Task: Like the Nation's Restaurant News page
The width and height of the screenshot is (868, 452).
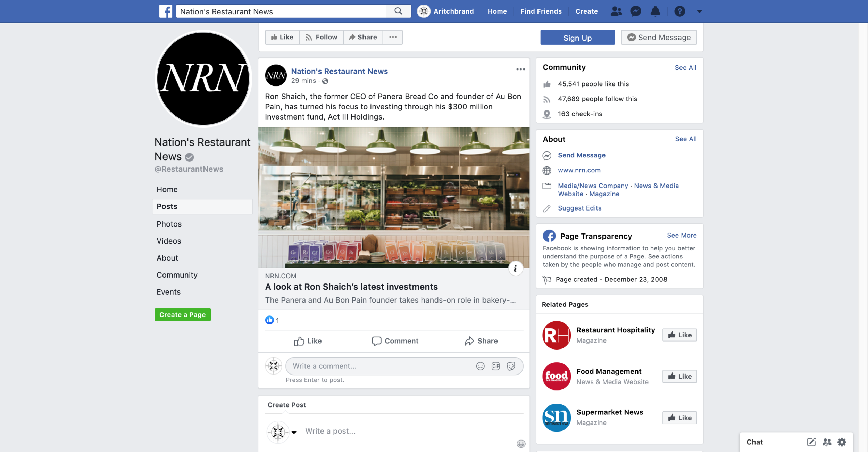Action: (x=282, y=37)
